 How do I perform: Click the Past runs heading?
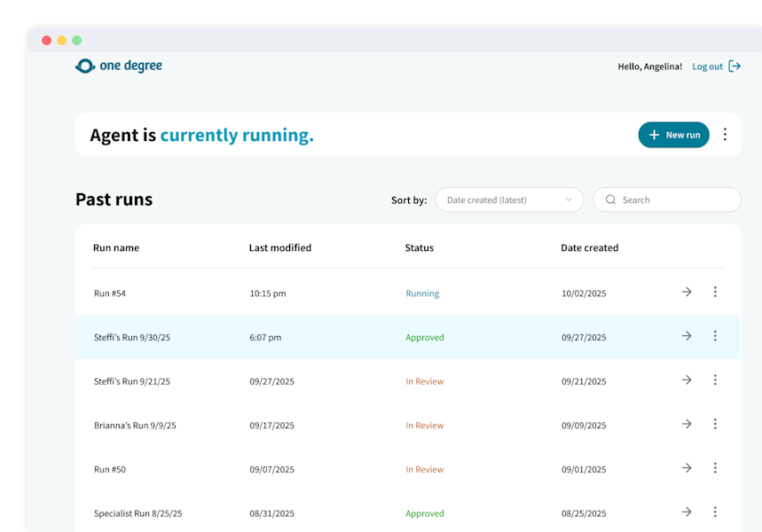(114, 199)
